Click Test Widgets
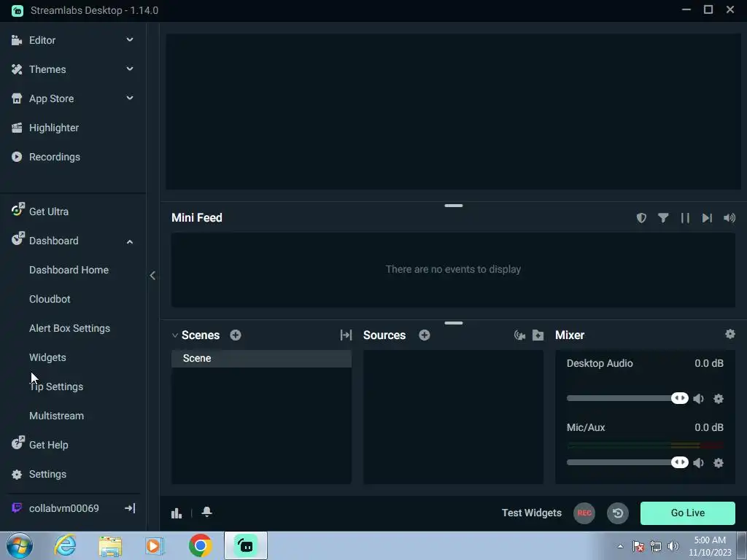The image size is (747, 560). click(532, 513)
